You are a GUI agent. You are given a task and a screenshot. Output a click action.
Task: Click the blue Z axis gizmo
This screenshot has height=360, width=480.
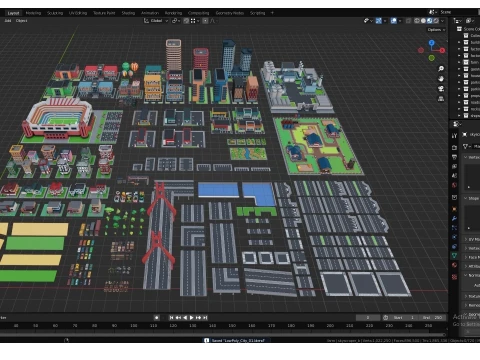(432, 43)
